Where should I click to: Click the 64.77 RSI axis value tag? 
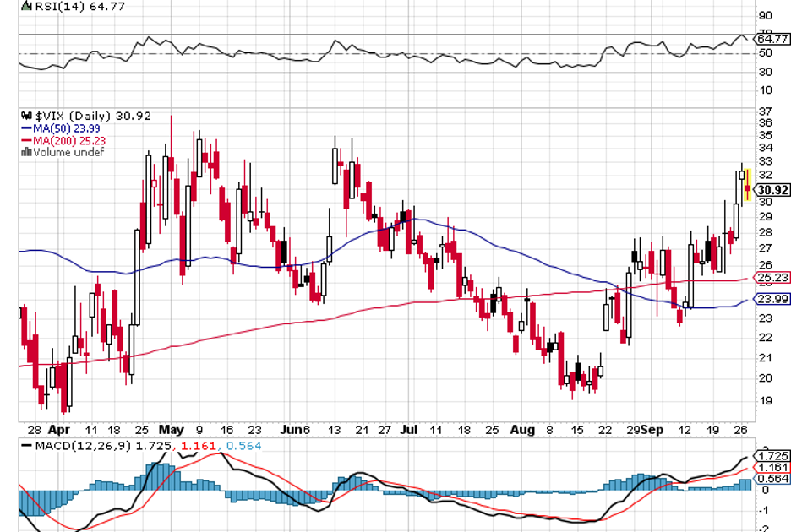(772, 39)
